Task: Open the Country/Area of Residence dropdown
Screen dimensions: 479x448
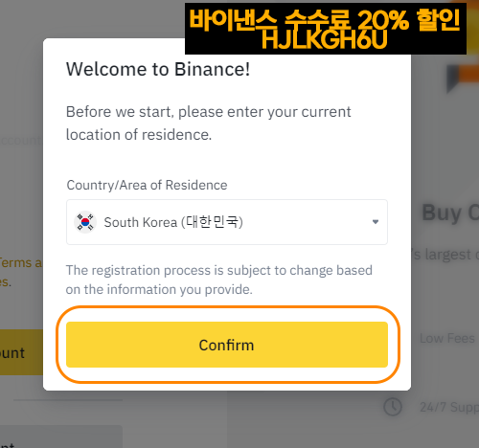Action: click(x=227, y=222)
